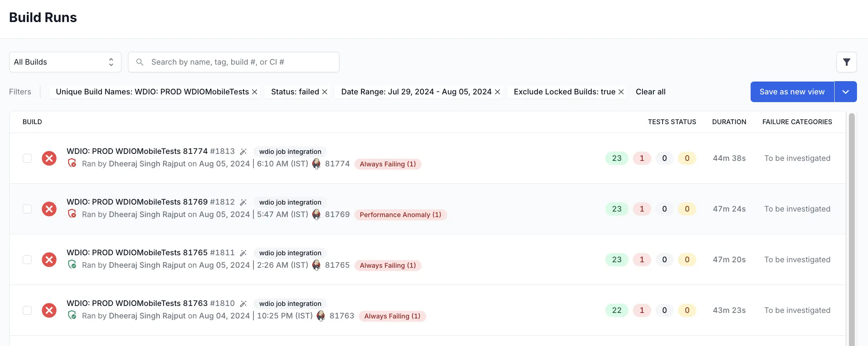The width and height of the screenshot is (868, 346).
Task: Select the checkbox for build #1813
Action: tap(27, 158)
